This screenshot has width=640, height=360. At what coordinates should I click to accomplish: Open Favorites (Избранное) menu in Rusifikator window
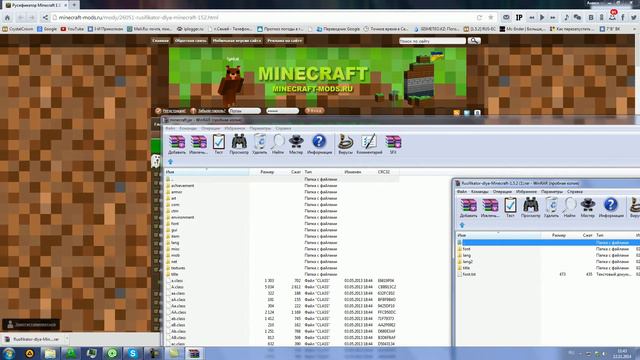526,191
